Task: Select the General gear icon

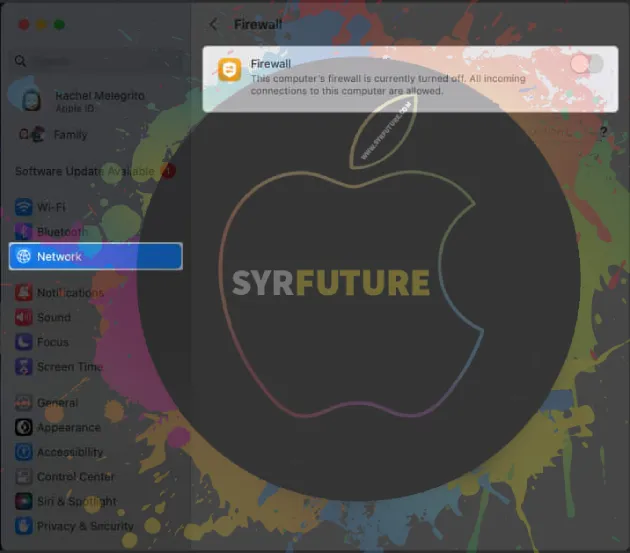Action: pyautogui.click(x=24, y=403)
